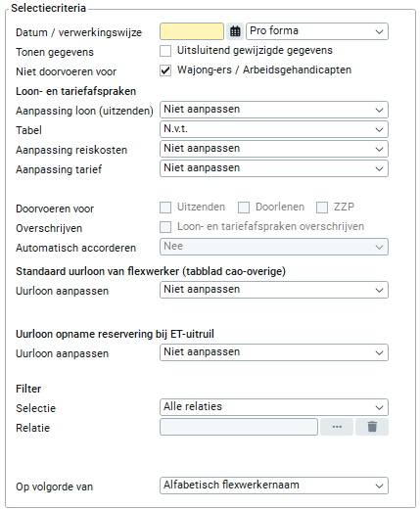Enable 'Loon- en tariefafspraken overschrijven' checkbox
The height and width of the screenshot is (510, 420).
pos(165,227)
